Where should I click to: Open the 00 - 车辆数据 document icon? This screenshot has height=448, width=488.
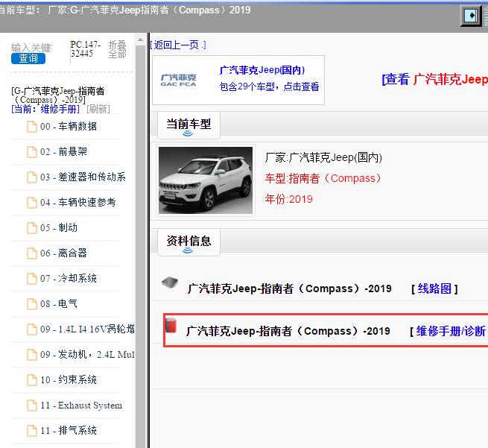click(x=32, y=127)
